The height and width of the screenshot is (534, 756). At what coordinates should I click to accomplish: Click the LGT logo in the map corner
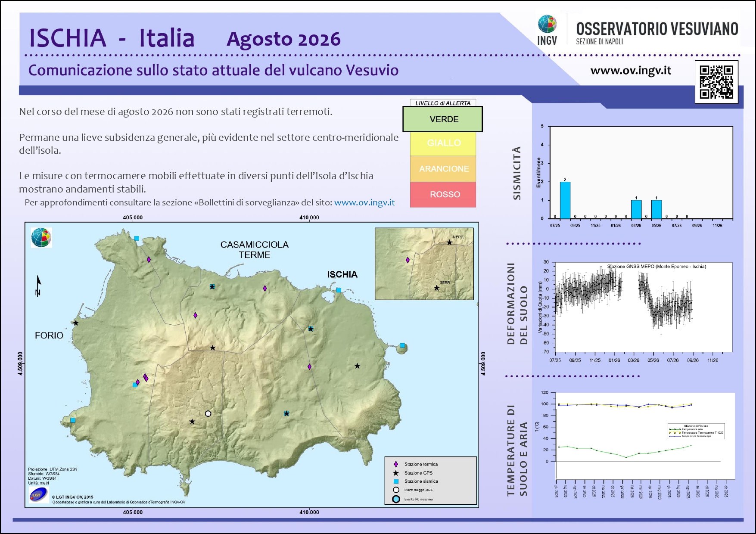coord(39,495)
